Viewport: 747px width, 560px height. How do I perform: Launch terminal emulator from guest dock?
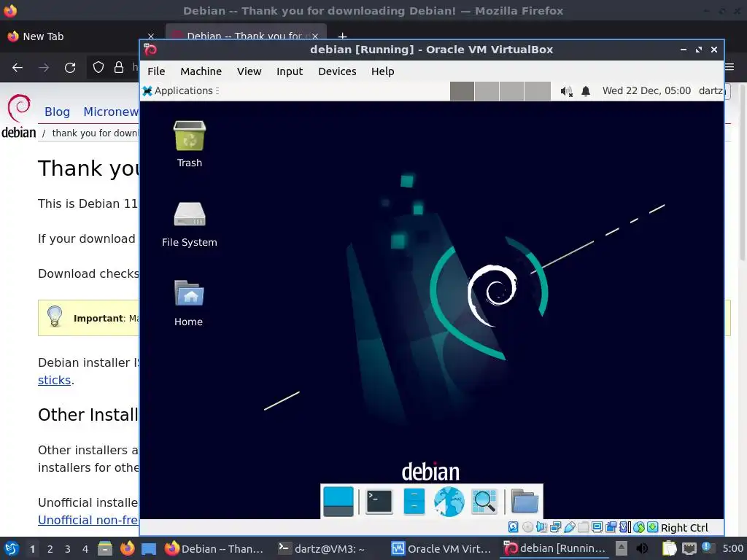point(379,502)
